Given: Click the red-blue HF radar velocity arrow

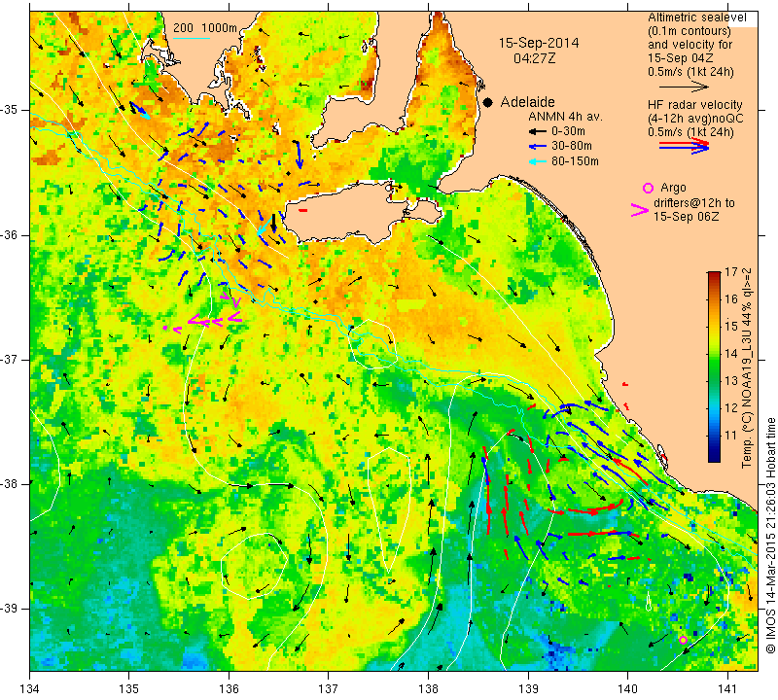Looking at the screenshot, I should tap(685, 146).
